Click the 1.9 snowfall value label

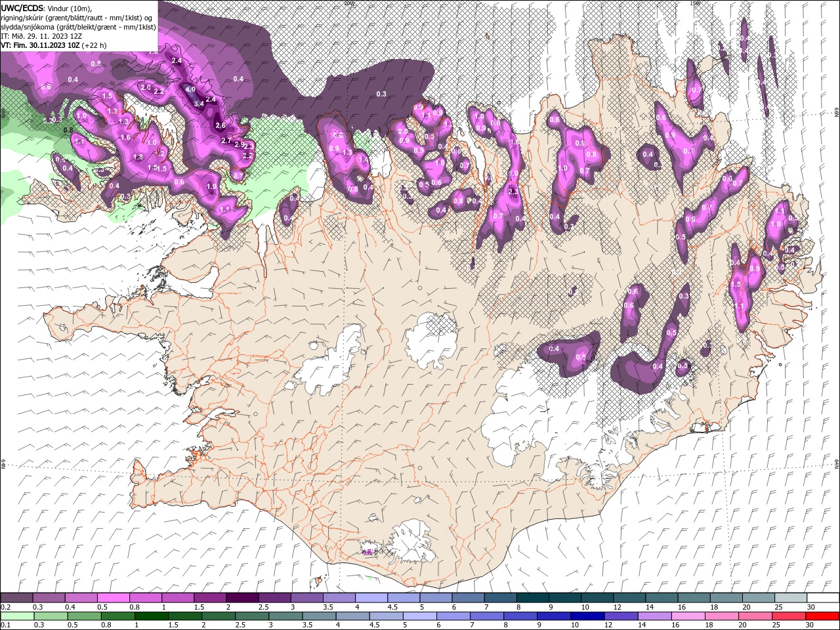coord(211,186)
